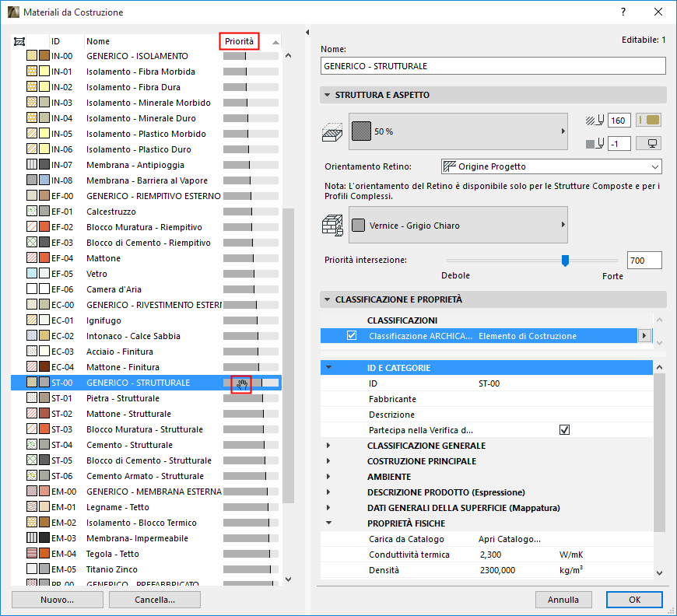Click the fill foreground pen icon
The height and width of the screenshot is (616, 677).
click(x=595, y=121)
